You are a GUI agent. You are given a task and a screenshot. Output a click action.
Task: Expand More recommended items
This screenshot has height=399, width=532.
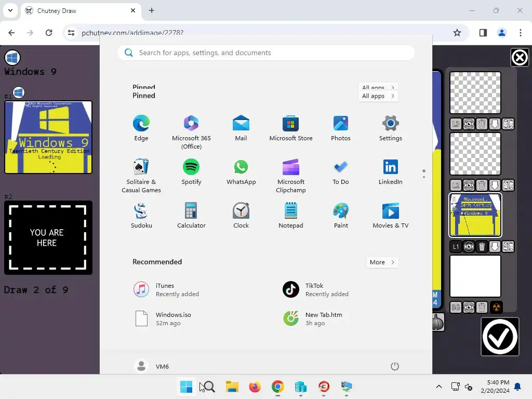(382, 262)
